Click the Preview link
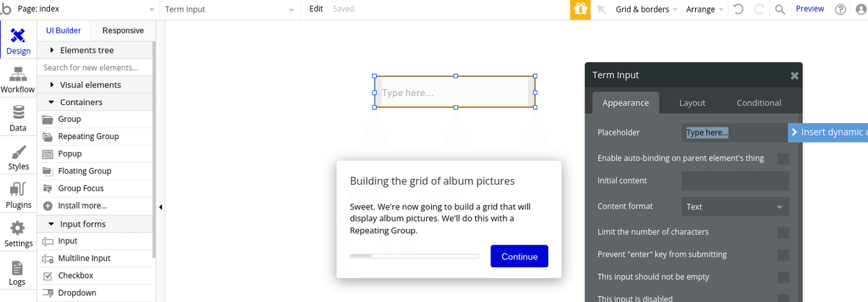Viewport: 868px width, 302px height. click(810, 9)
